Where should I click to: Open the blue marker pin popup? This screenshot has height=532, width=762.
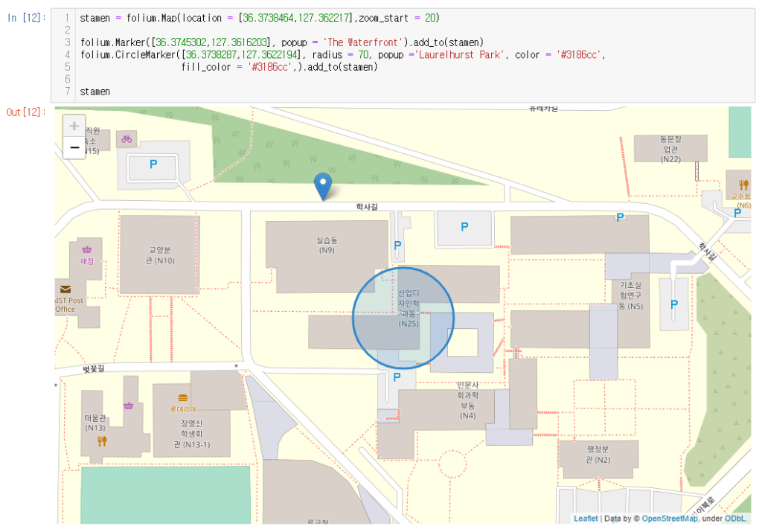323,185
